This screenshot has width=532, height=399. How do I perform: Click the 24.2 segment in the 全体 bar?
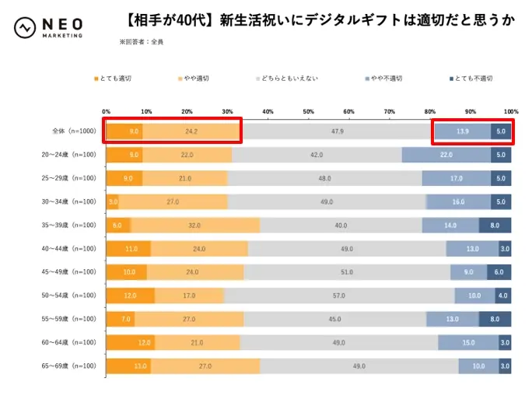191,131
